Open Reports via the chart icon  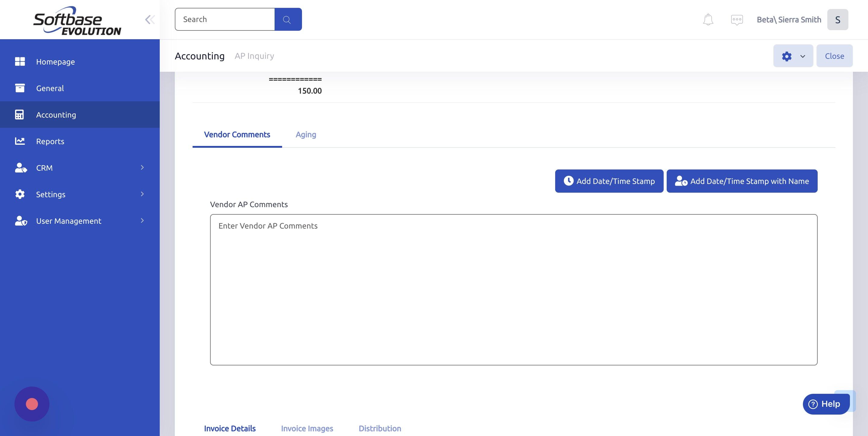click(20, 141)
